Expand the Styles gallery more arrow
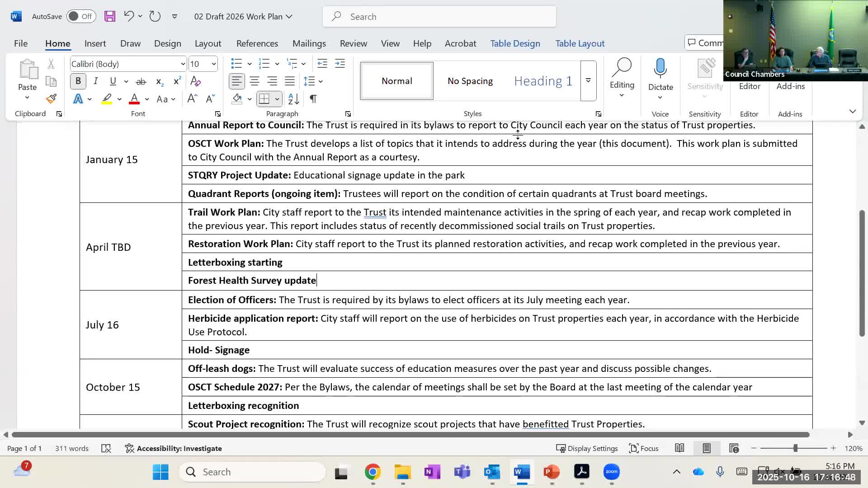The width and height of the screenshot is (868, 488). click(x=588, y=81)
